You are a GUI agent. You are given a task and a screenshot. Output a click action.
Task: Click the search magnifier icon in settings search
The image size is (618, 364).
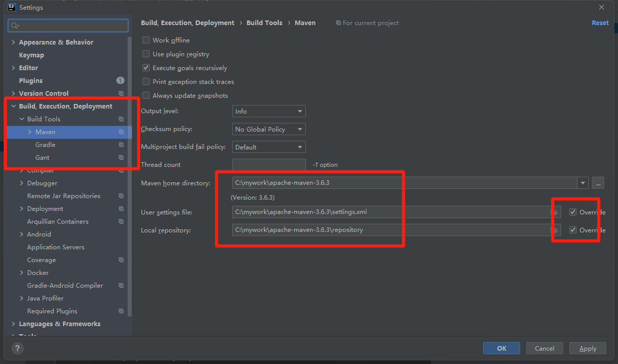click(14, 26)
